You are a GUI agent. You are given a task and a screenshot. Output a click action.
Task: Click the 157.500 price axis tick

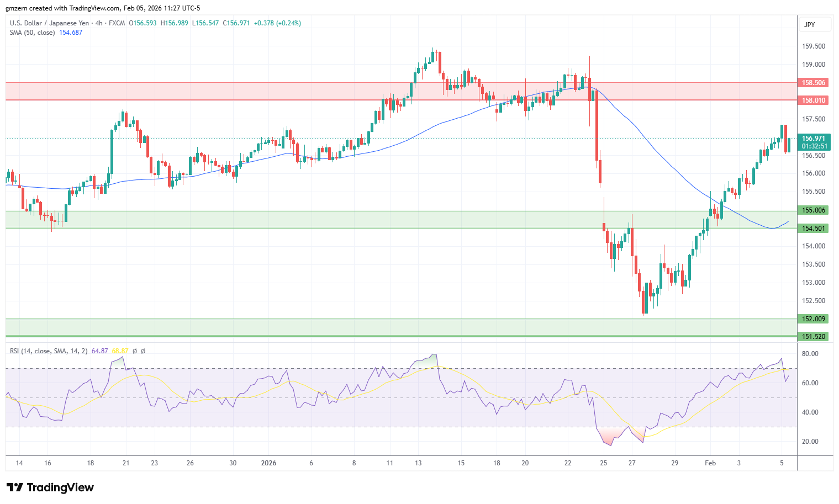click(814, 119)
